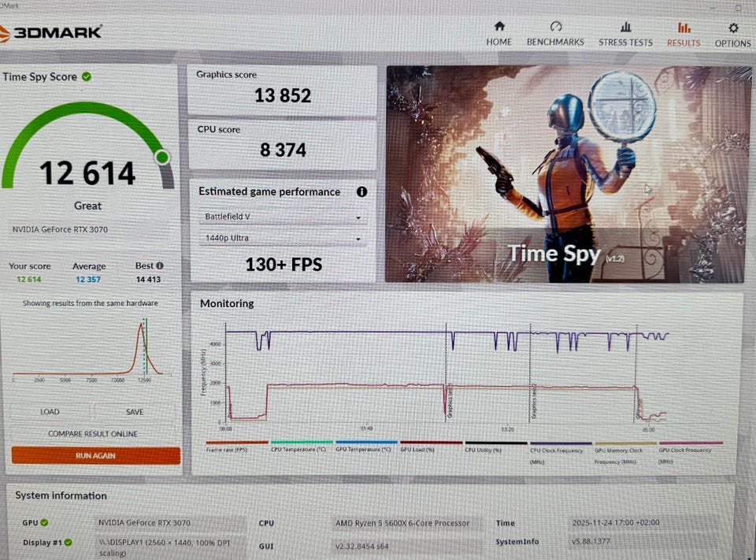The height and width of the screenshot is (560, 756).
Task: Toggle the CPU Temperature legend swatch
Action: tap(302, 443)
